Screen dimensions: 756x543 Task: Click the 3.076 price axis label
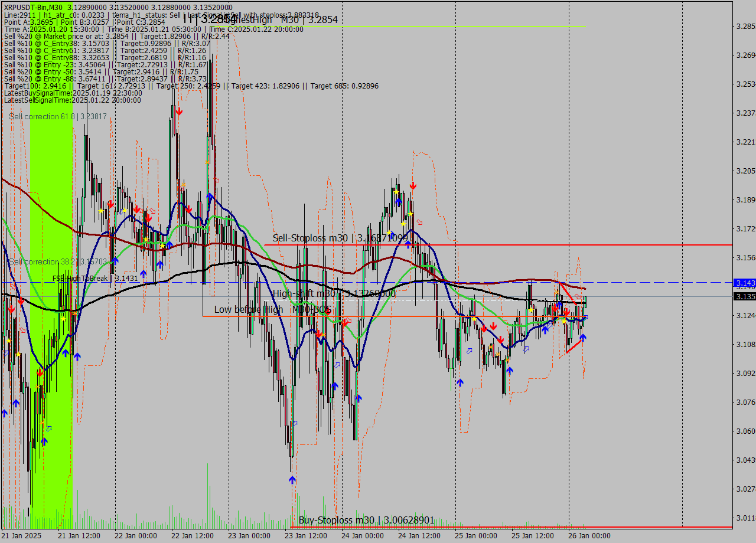point(746,403)
